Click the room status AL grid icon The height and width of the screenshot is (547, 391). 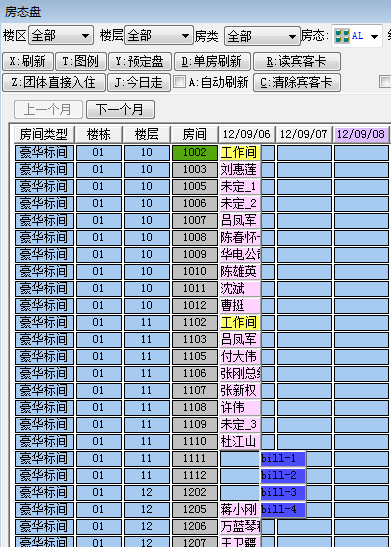tap(342, 36)
